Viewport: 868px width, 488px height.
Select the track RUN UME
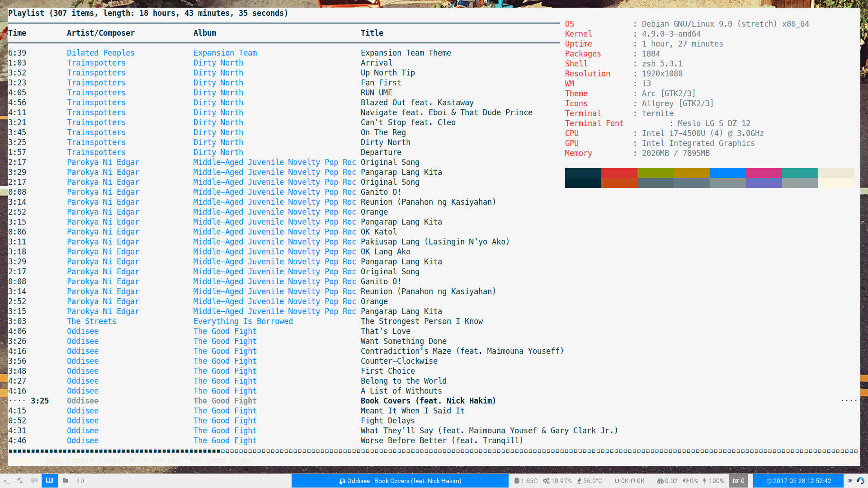(377, 93)
